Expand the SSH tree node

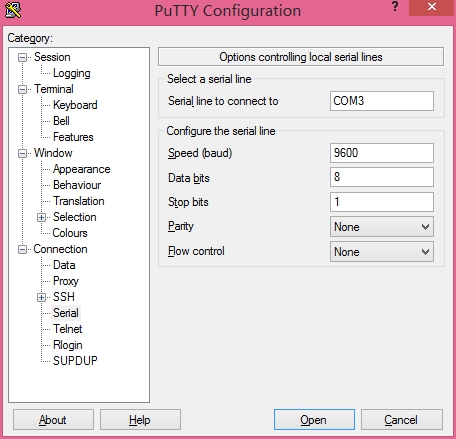(x=41, y=297)
